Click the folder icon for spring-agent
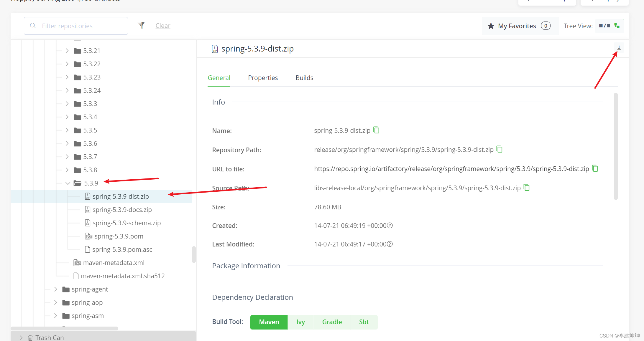 point(66,289)
